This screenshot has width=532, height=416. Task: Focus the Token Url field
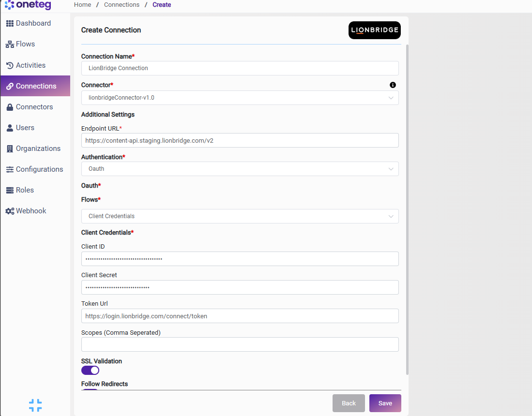[240, 316]
